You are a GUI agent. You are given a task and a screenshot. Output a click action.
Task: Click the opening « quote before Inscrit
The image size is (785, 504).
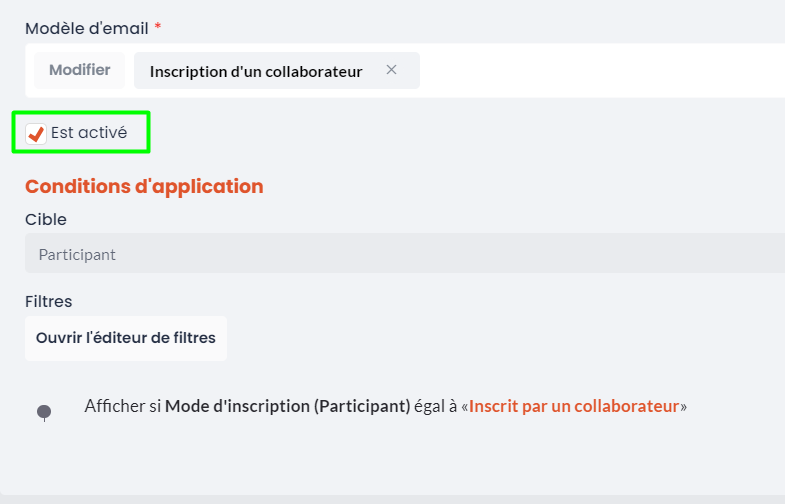point(465,406)
